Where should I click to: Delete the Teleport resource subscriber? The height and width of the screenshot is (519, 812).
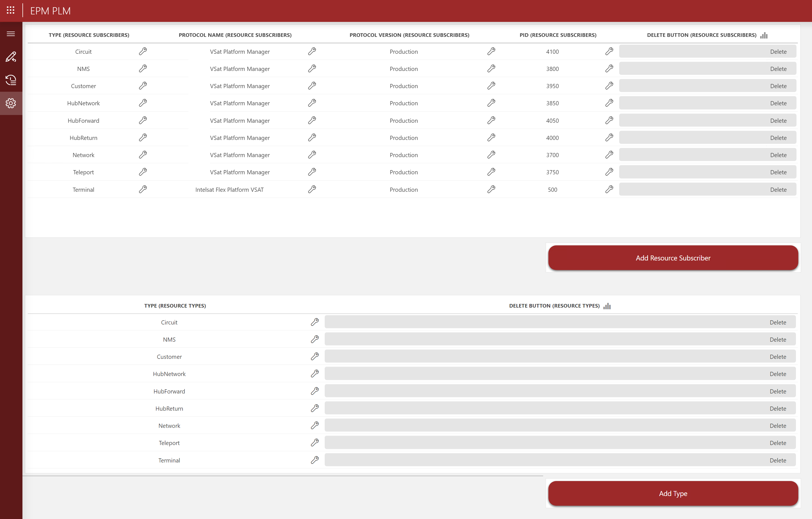point(708,172)
